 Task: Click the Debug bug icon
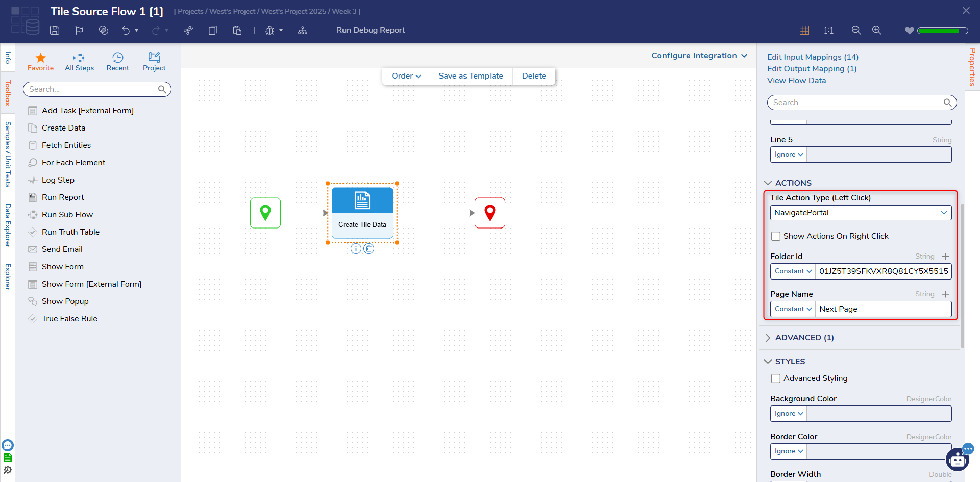pos(269,30)
